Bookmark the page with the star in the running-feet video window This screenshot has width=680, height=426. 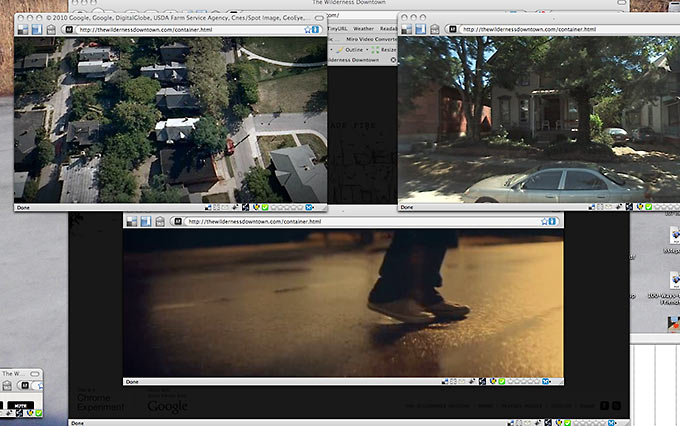click(x=544, y=221)
